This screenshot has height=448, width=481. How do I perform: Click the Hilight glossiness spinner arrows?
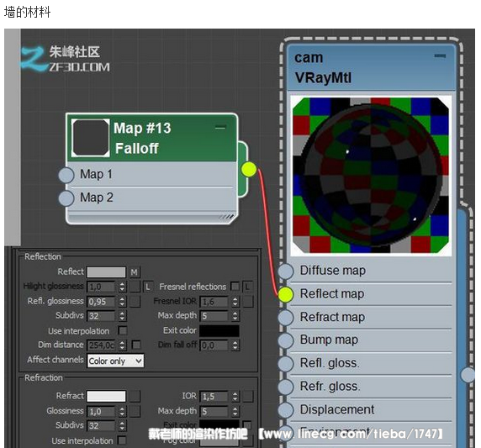click(x=122, y=287)
